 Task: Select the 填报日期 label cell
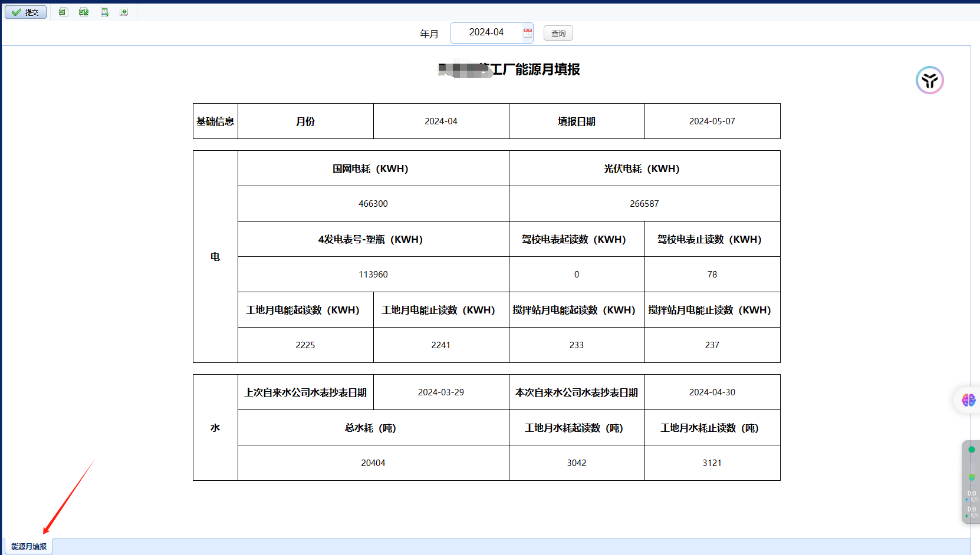577,121
